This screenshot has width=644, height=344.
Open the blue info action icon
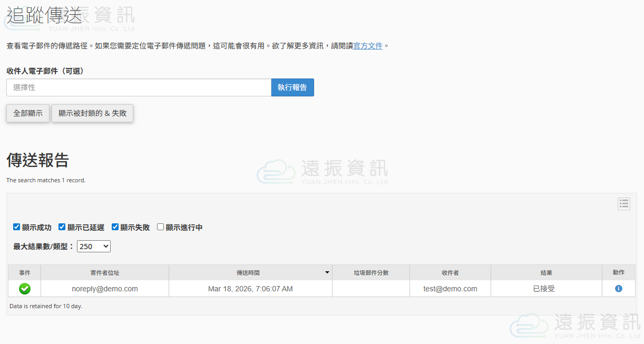coord(619,289)
